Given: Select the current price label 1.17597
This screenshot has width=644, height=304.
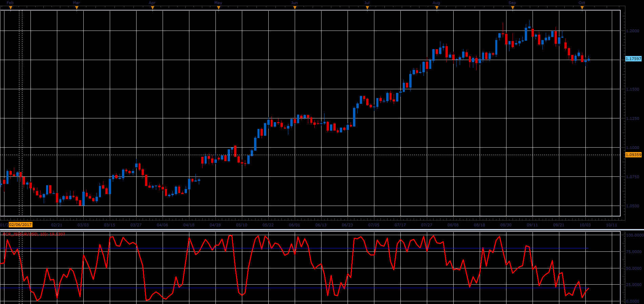Looking at the screenshot, I should click(x=633, y=59).
